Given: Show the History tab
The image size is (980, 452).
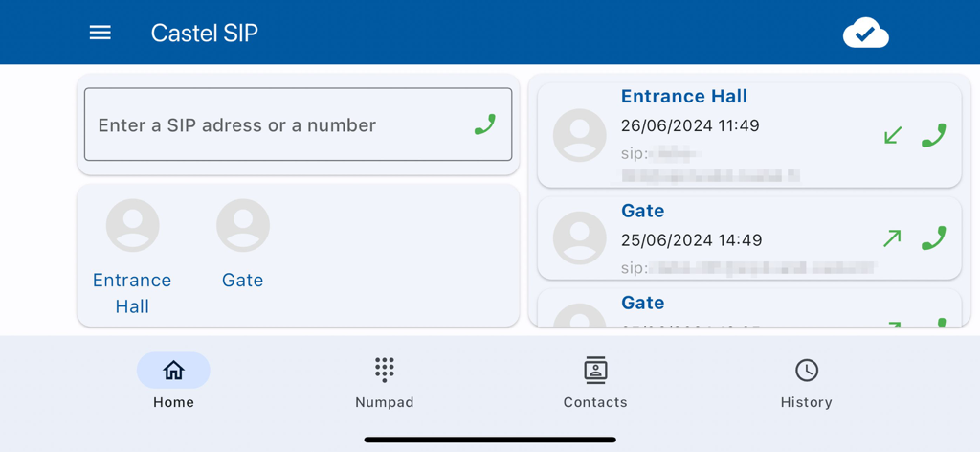Looking at the screenshot, I should [x=806, y=382].
